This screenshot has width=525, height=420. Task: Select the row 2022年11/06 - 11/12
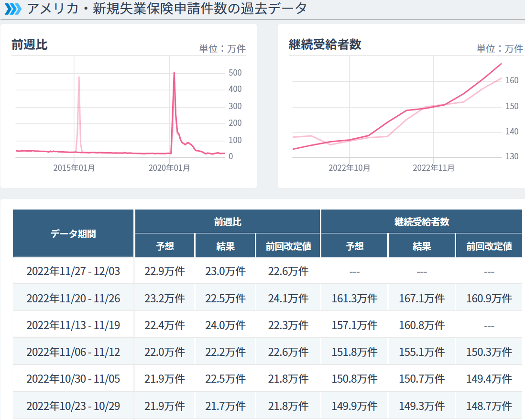(x=267, y=352)
